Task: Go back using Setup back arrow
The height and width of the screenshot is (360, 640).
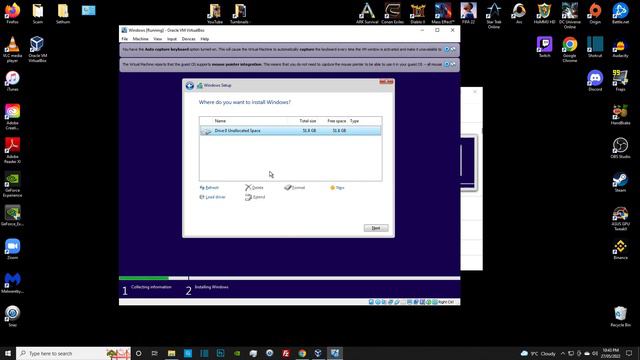Action: (x=189, y=86)
